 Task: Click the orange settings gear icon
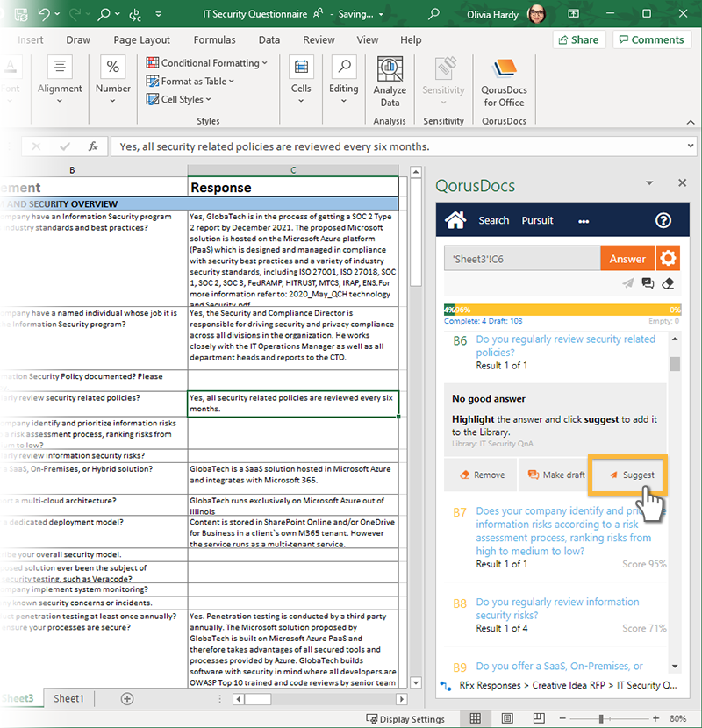(669, 258)
